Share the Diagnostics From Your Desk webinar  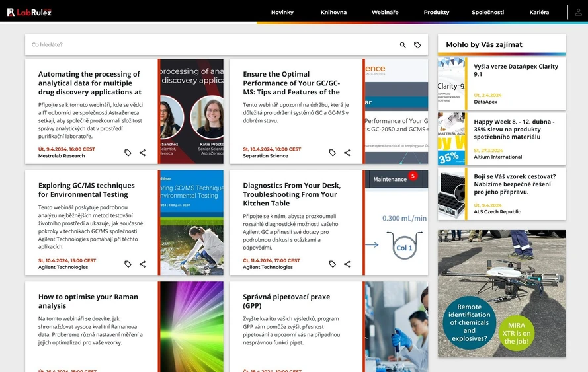pyautogui.click(x=347, y=264)
